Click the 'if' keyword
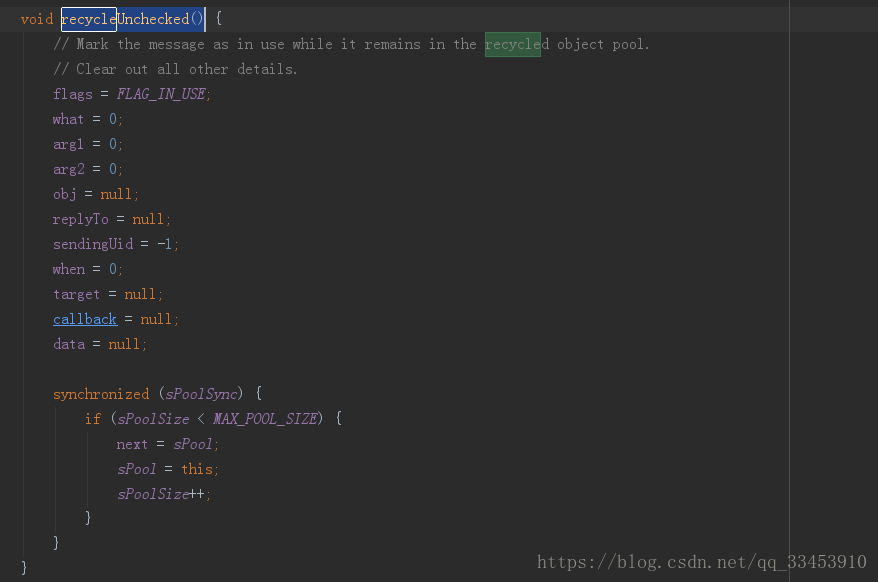This screenshot has width=878, height=582. coord(93,419)
